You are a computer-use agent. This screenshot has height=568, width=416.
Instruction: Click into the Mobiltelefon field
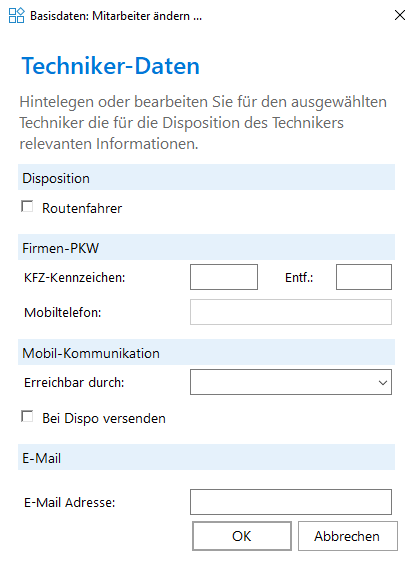click(291, 312)
